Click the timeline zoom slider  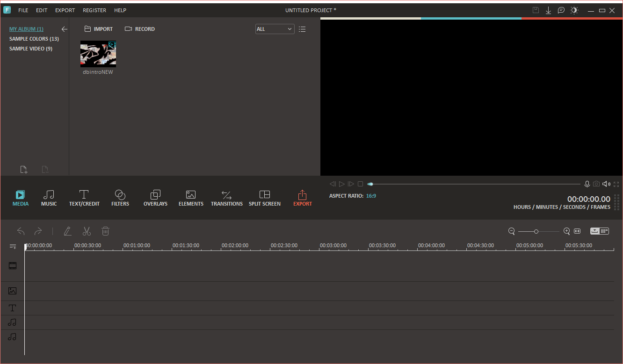pos(538,231)
